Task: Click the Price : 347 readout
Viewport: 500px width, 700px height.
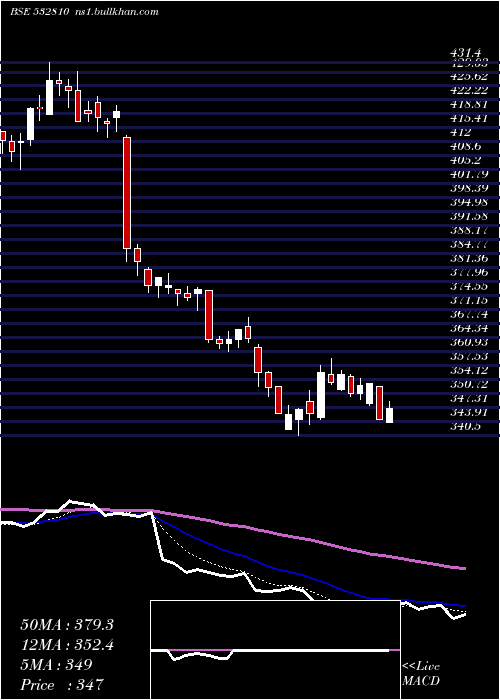Action: tap(62, 685)
